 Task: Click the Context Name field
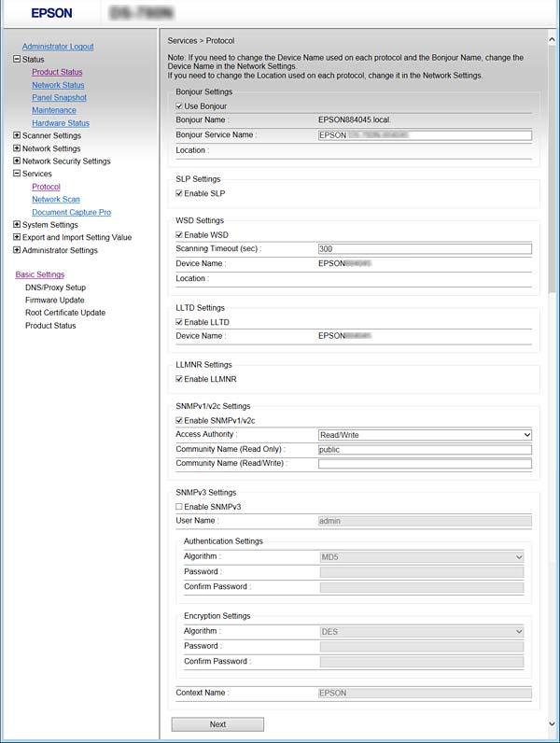[425, 693]
